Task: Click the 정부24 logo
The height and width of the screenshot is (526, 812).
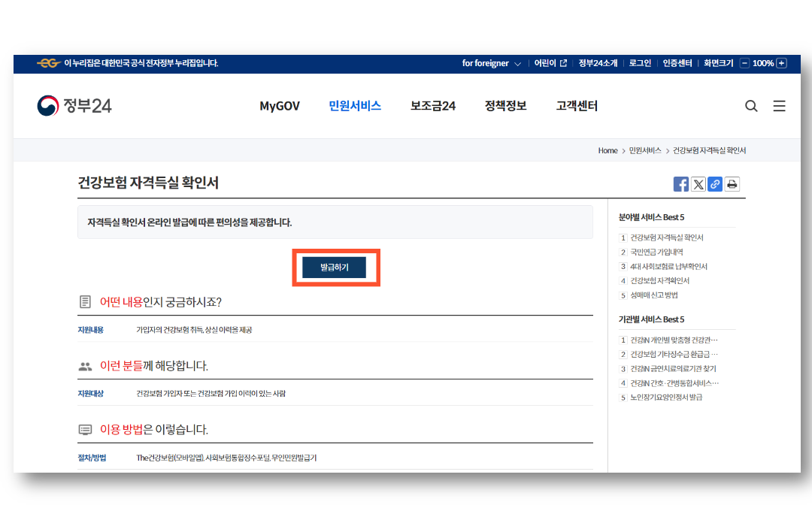Action: pyautogui.click(x=74, y=105)
